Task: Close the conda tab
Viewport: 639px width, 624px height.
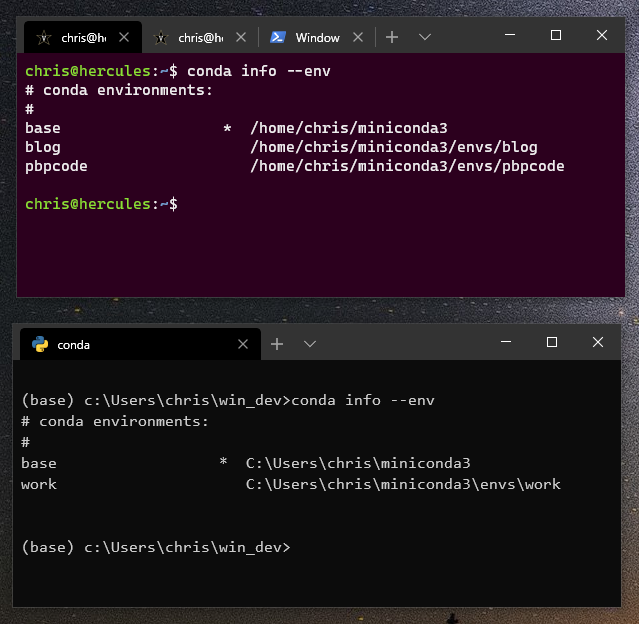Action: (243, 344)
